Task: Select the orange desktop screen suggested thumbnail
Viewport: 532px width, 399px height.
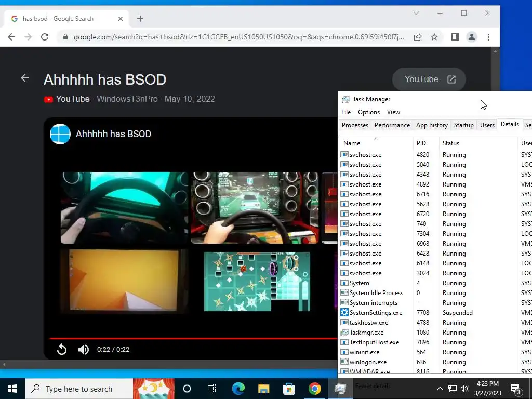Action: coord(124,281)
